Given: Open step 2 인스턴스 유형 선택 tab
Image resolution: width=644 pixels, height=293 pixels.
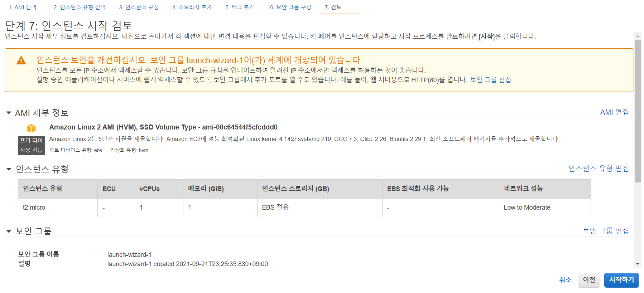Looking at the screenshot, I should tap(80, 7).
